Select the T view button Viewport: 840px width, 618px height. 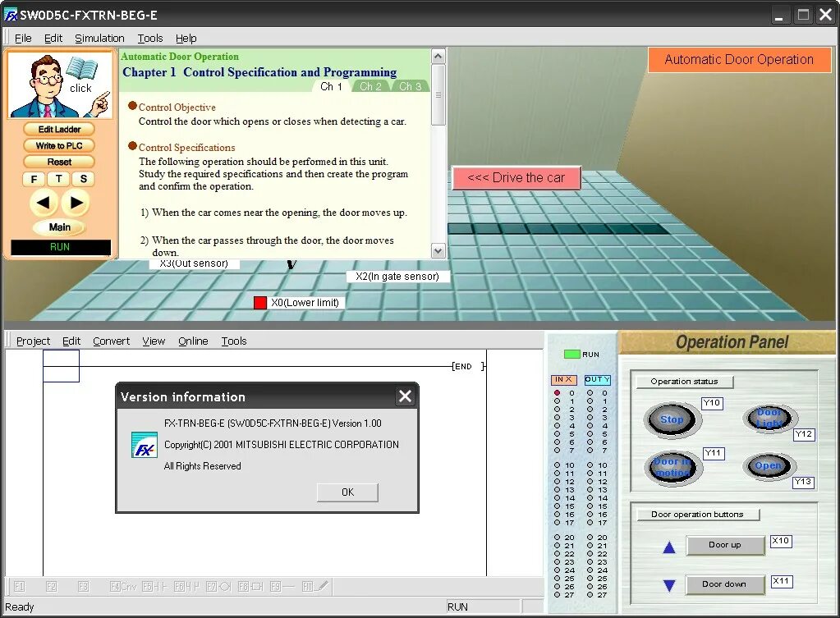58,179
